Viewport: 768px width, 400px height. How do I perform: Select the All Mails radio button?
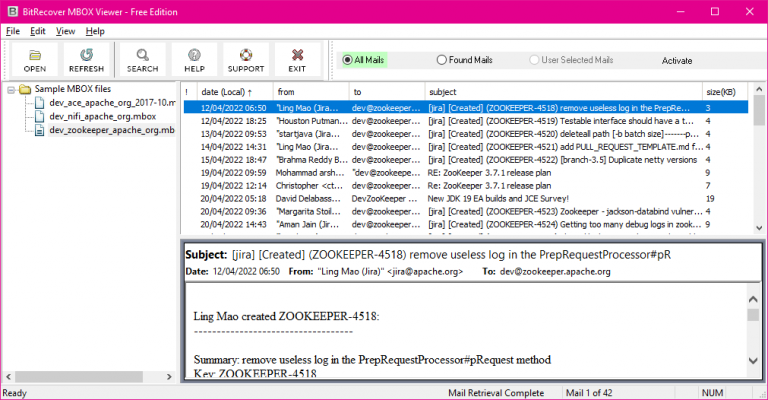click(x=346, y=60)
